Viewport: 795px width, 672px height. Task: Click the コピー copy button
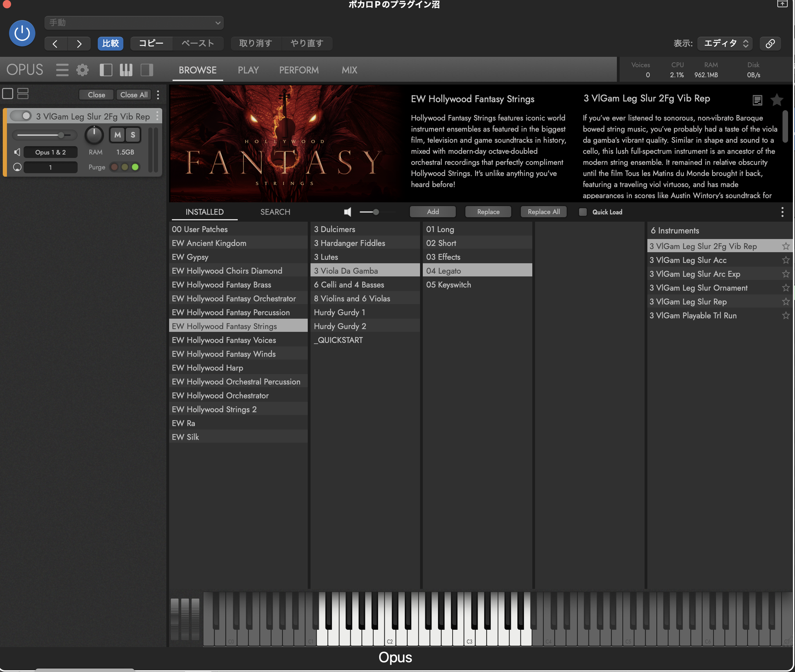151,43
